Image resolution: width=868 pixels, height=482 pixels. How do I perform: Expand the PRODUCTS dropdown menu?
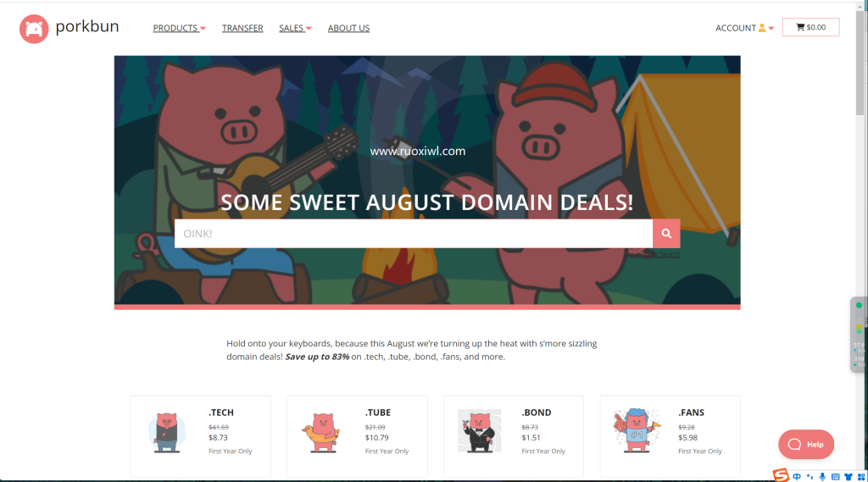click(x=180, y=28)
